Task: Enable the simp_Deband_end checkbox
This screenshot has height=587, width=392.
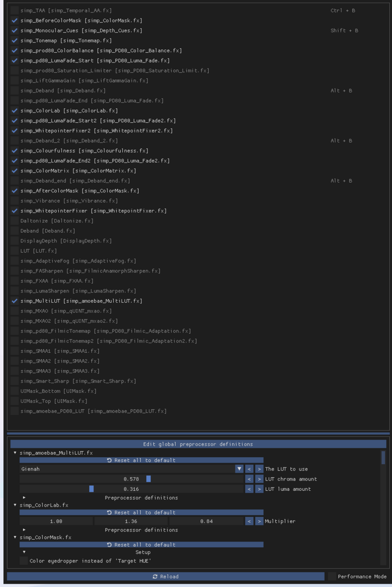Action: 15,181
